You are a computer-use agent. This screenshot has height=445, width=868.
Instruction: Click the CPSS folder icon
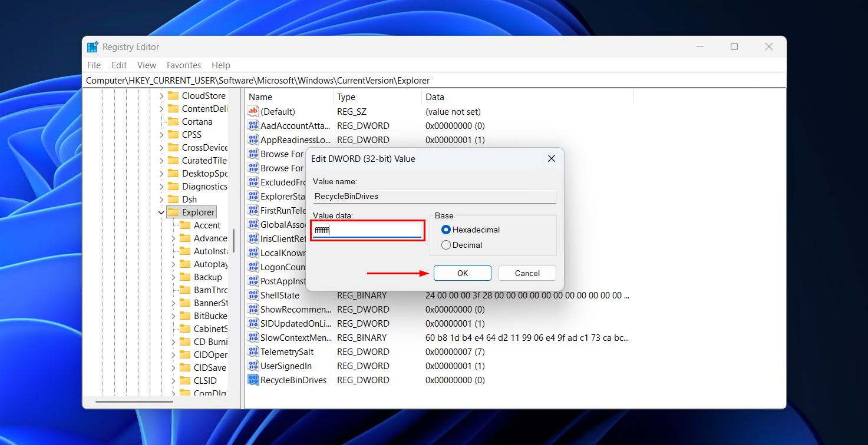coord(173,134)
